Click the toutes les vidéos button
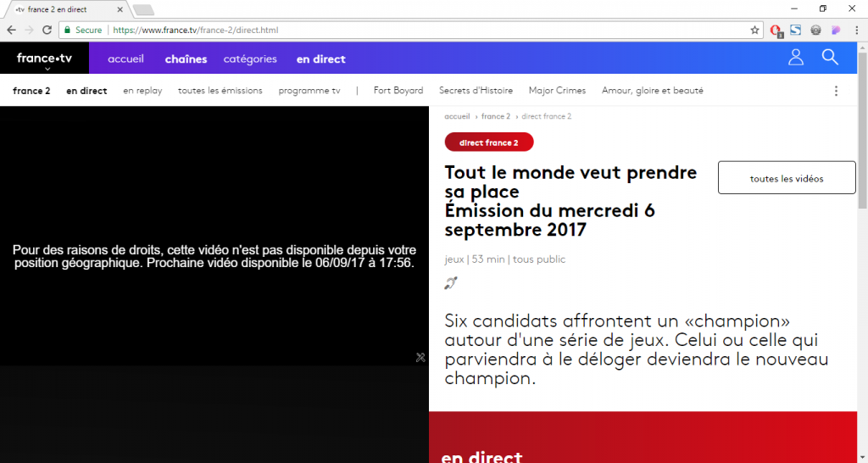Screen dimensions: 868x463 787,178
